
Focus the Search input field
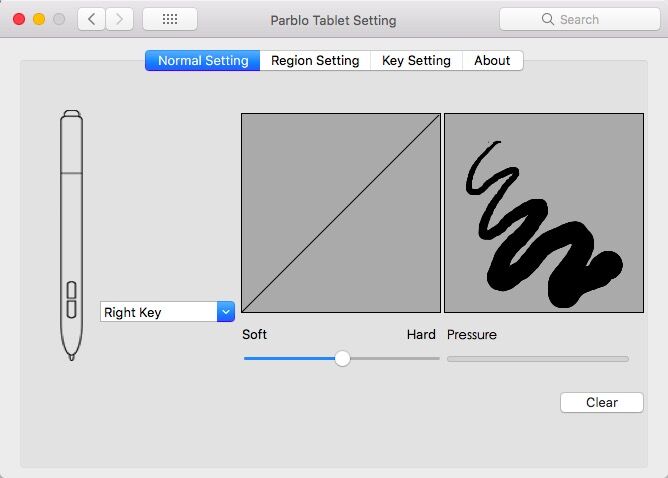580,19
